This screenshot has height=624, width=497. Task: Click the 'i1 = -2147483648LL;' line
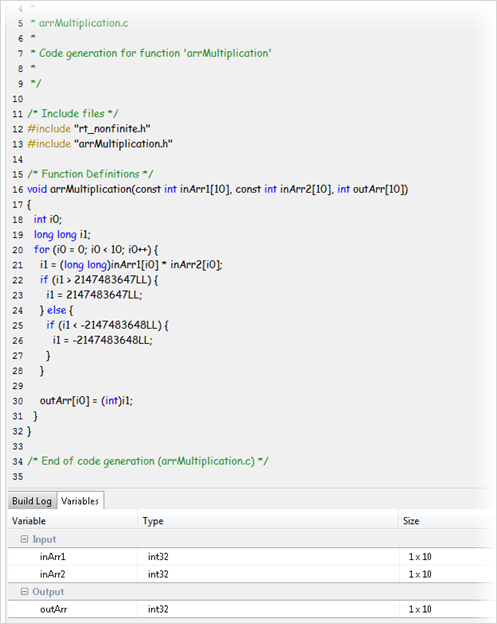pos(103,340)
